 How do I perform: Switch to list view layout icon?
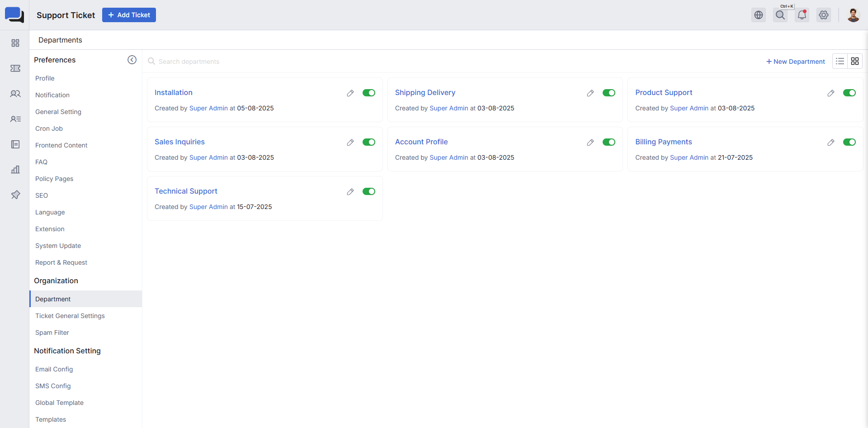pyautogui.click(x=840, y=61)
